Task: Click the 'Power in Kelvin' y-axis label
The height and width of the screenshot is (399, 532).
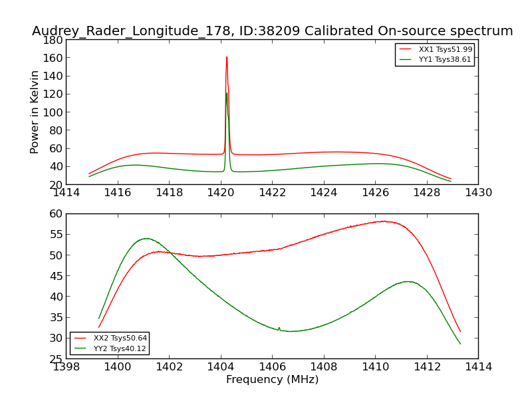Action: coord(34,112)
